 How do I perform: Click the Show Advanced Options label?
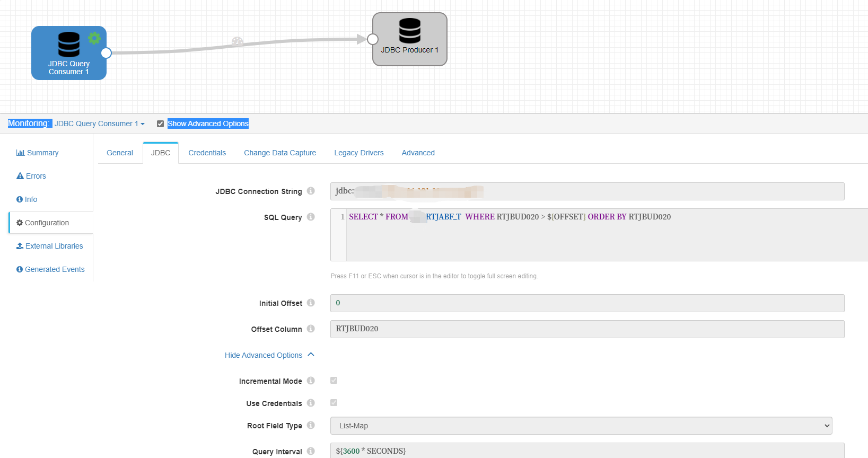pos(208,124)
